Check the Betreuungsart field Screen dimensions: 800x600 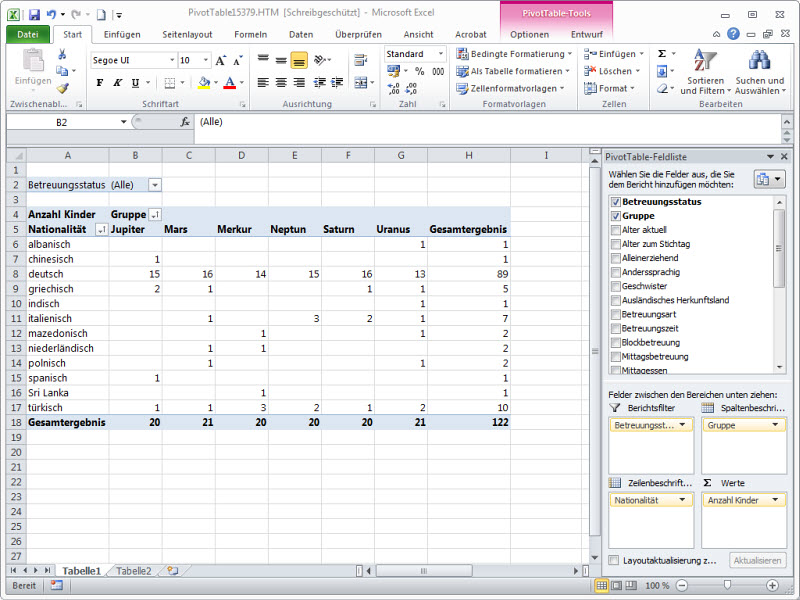point(616,314)
